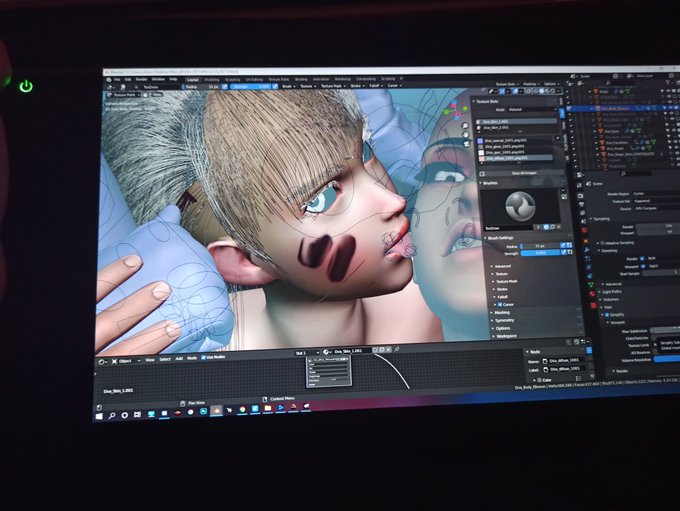Screen dimensions: 680x511
Task: Click the taskbar search magnifier icon
Action: pos(112,416)
